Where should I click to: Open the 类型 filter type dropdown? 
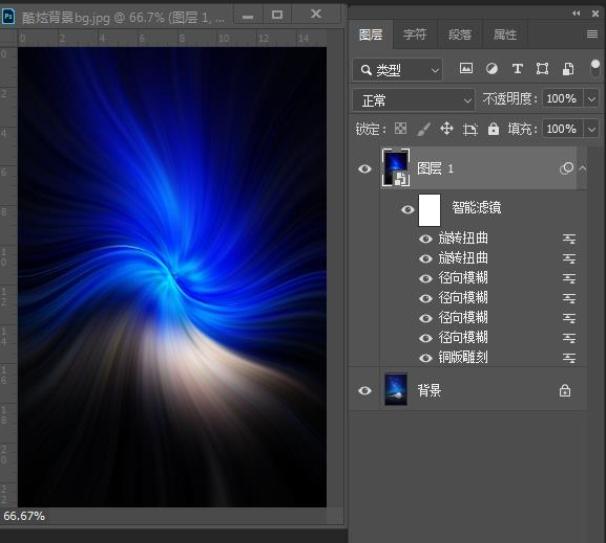[397, 70]
